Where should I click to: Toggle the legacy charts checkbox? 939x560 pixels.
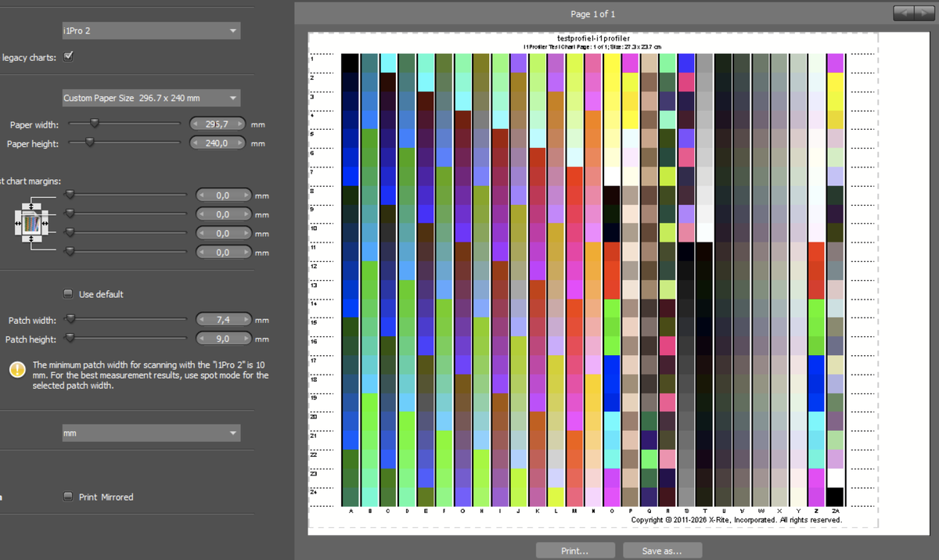[69, 56]
